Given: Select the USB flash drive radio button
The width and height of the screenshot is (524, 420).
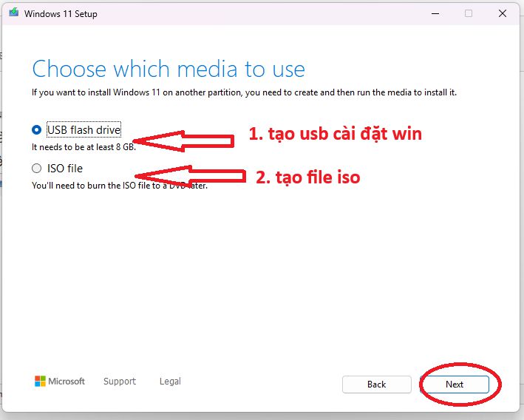Looking at the screenshot, I should [x=37, y=130].
